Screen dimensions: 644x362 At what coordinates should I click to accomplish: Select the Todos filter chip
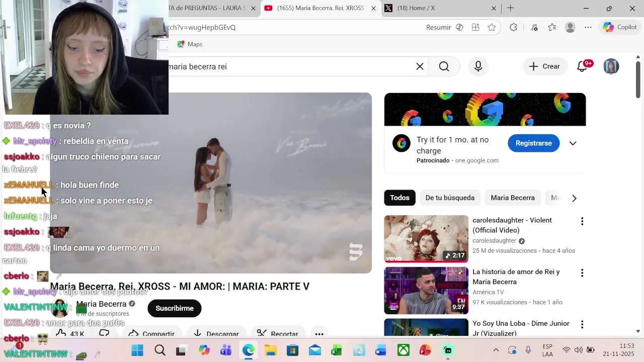click(x=399, y=198)
